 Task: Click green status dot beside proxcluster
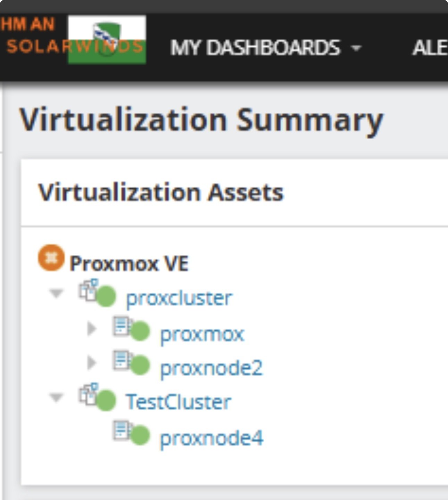click(x=106, y=297)
